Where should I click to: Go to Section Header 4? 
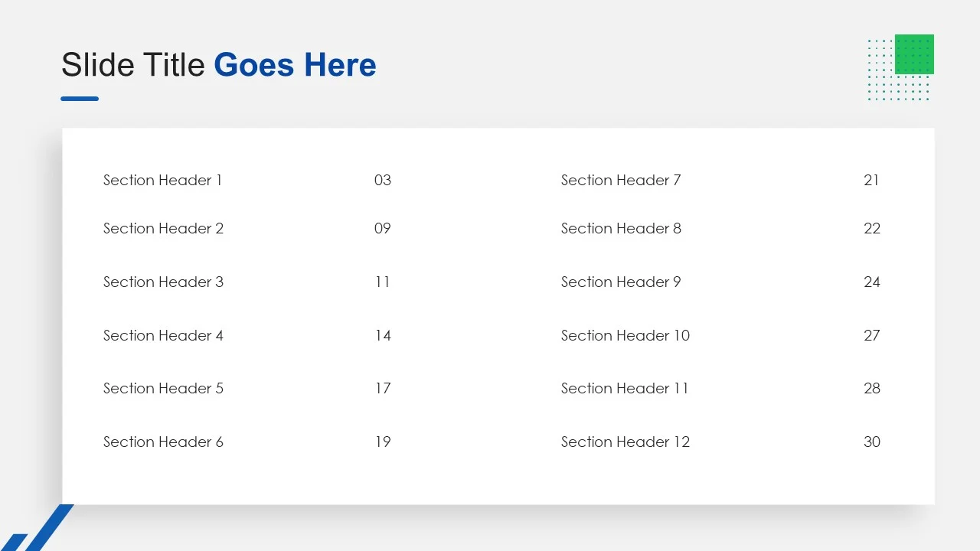click(163, 336)
